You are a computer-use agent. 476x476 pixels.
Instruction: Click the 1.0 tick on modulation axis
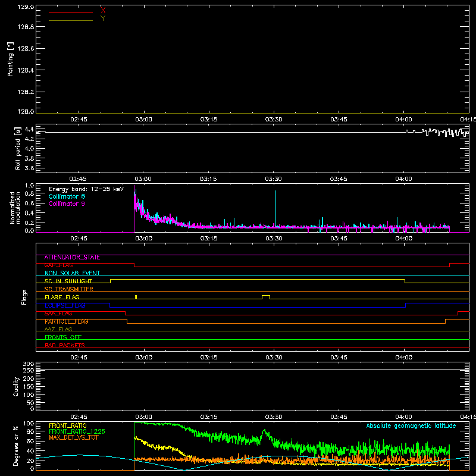29,186
